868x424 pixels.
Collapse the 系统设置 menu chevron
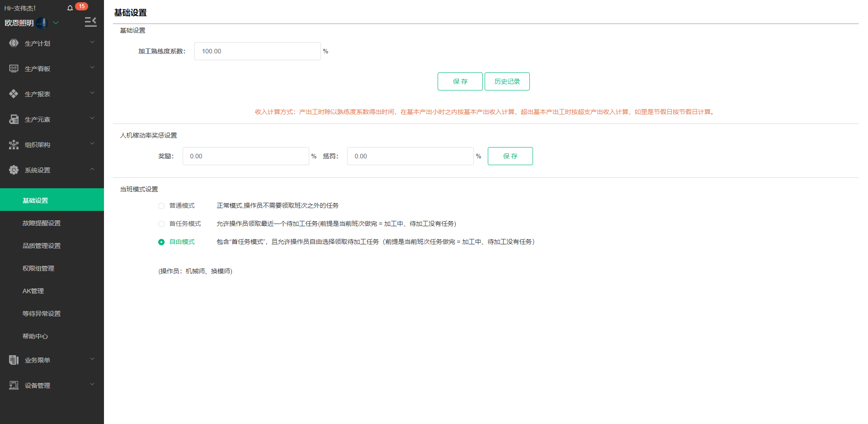click(x=92, y=169)
